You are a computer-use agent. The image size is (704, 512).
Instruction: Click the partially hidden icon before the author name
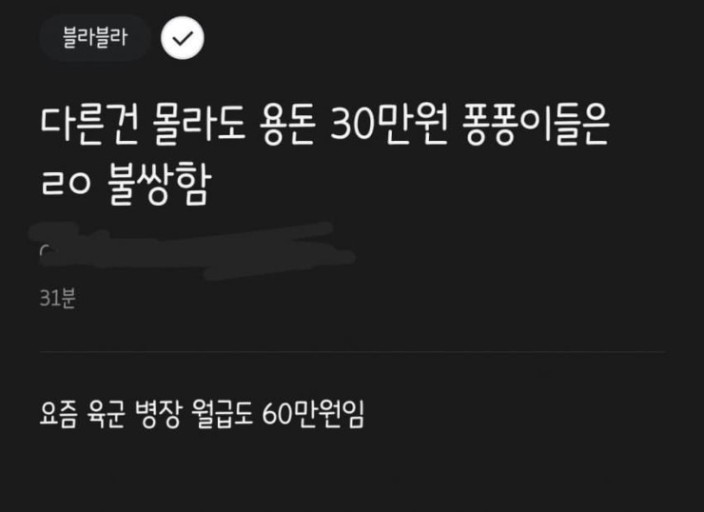[44, 251]
